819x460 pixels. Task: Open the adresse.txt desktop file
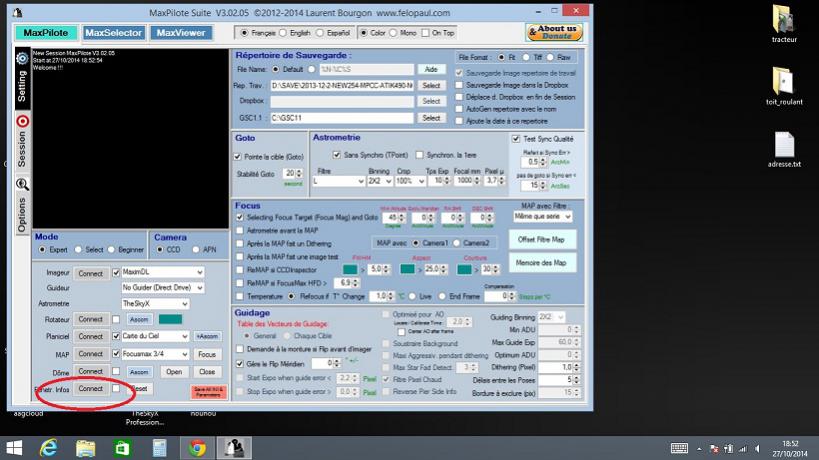(x=784, y=149)
